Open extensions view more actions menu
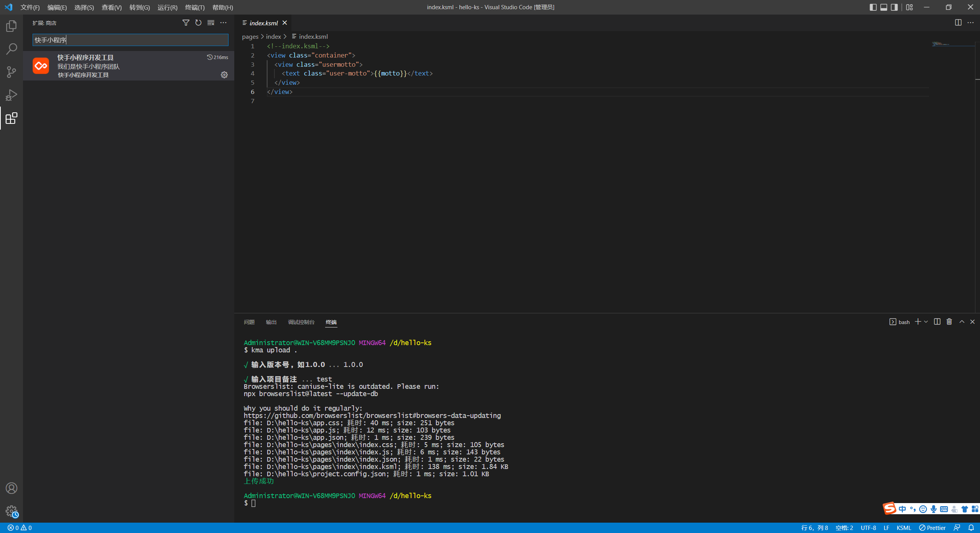The image size is (980, 533). pos(223,23)
